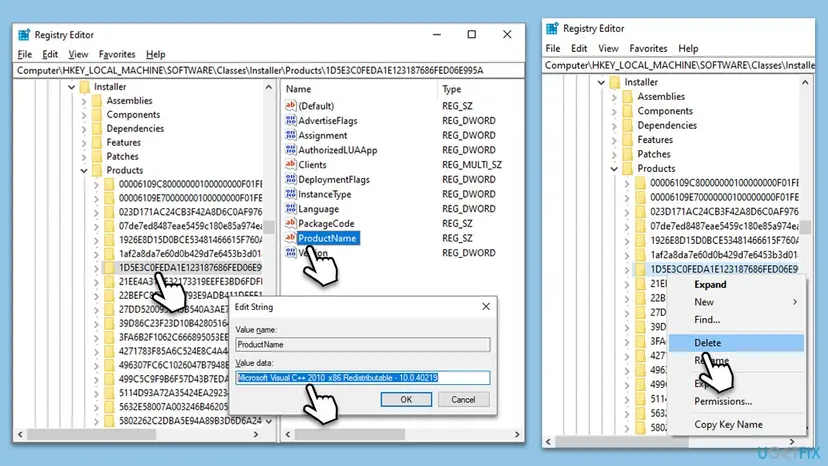Image resolution: width=828 pixels, height=466 pixels.
Task: Select Copy Key Name in context menu
Action: click(728, 424)
